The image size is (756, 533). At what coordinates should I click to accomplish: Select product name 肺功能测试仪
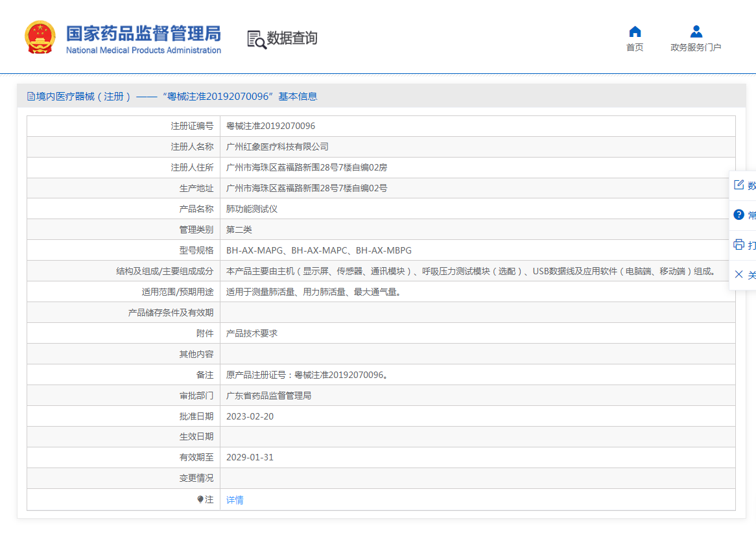[252, 209]
